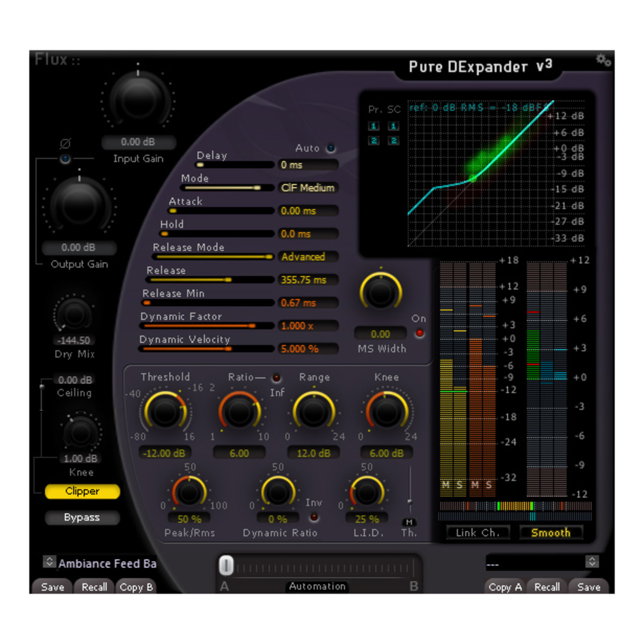Adjust the Dynamic Velocity slider
This screenshot has width=644, height=644.
point(206,349)
